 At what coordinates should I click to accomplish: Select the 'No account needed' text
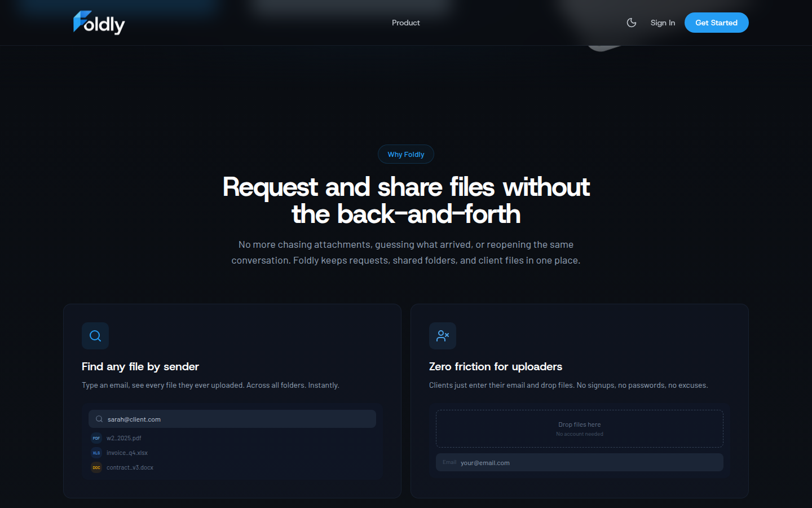point(580,434)
